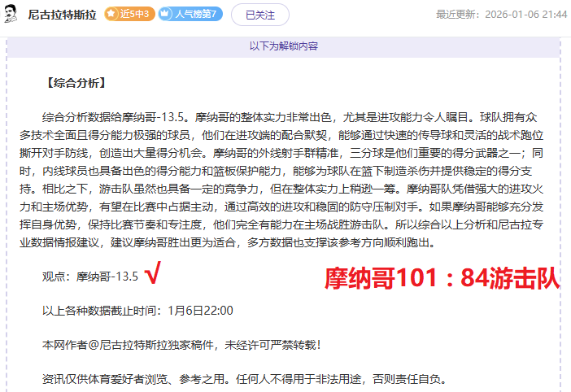The height and width of the screenshot is (392, 571).
Task: Click the author's avatar image
Action: click(11, 15)
